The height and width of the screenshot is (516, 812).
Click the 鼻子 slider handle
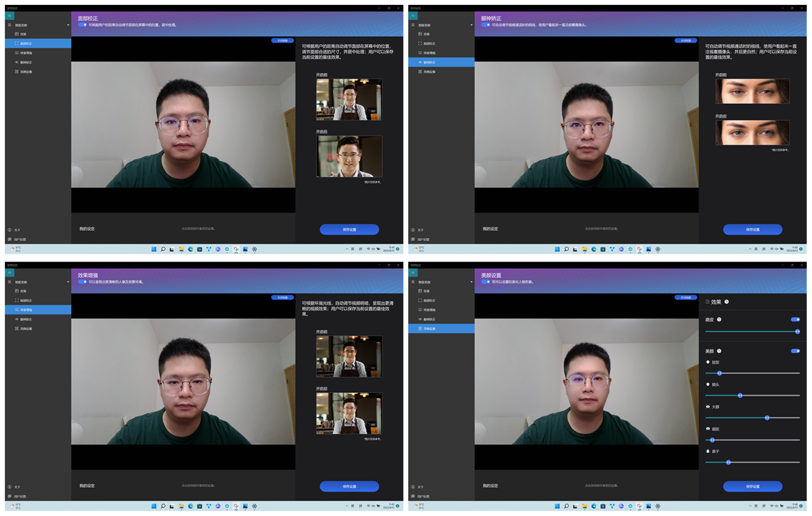point(728,462)
